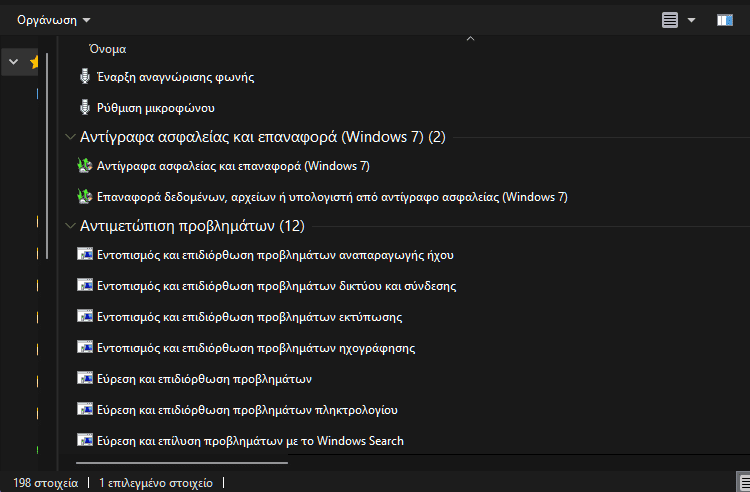This screenshot has width=750, height=492.
Task: Select the Εύρεση και επιδιόρθωση προβλημάτων item
Action: tap(205, 379)
